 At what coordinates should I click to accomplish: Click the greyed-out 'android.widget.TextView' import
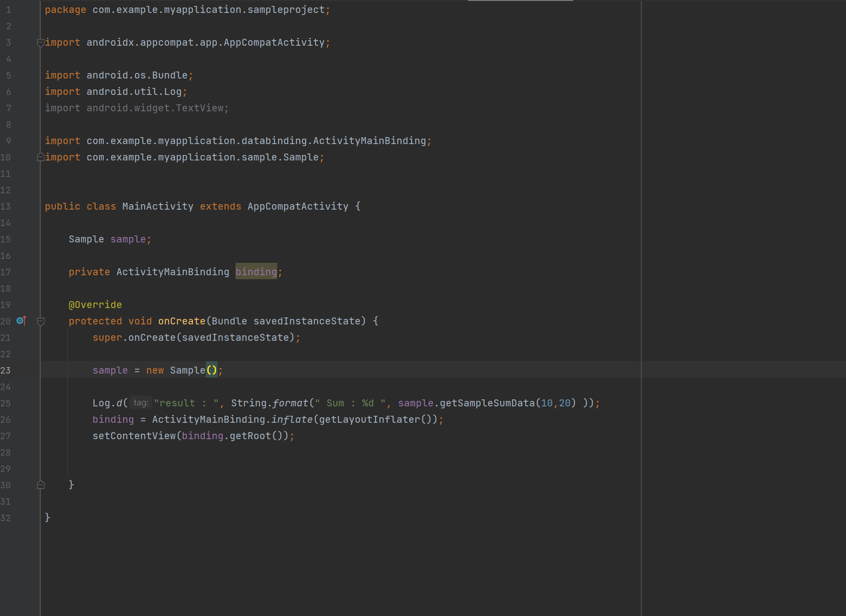tap(155, 108)
